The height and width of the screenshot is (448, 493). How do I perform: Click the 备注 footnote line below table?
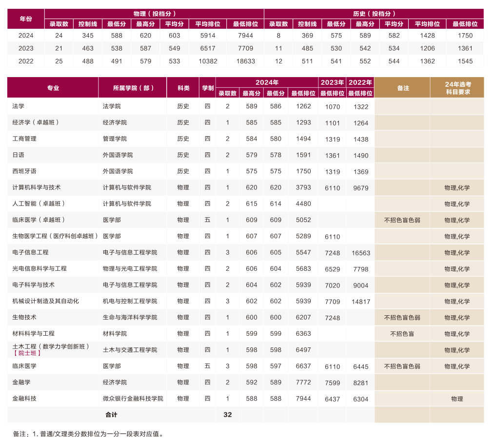(x=88, y=434)
